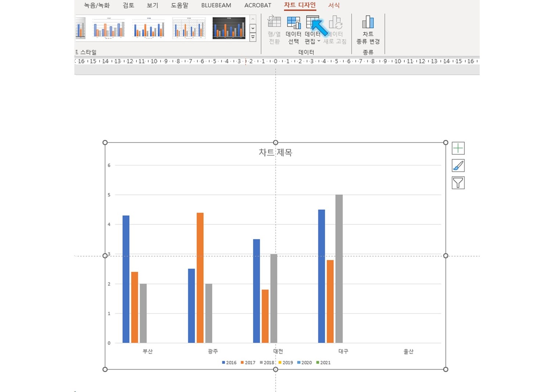
Task: Click the chart style gallery down arrow
Action: 253,28
